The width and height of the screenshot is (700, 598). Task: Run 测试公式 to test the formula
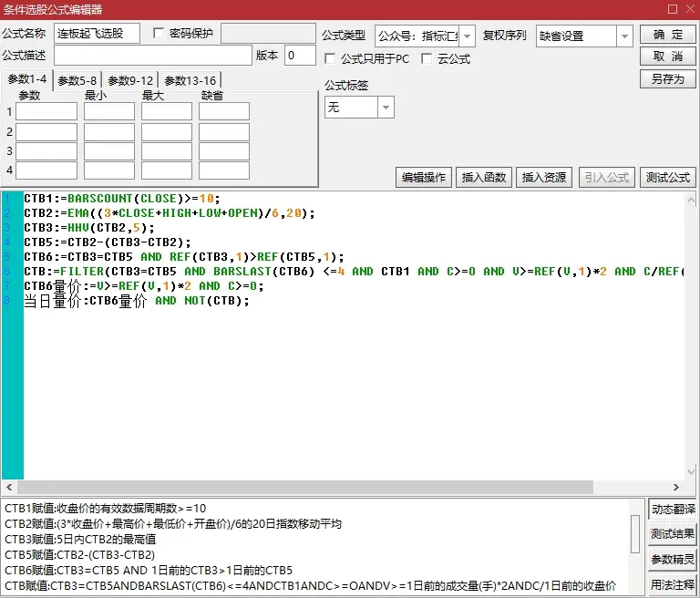[667, 178]
